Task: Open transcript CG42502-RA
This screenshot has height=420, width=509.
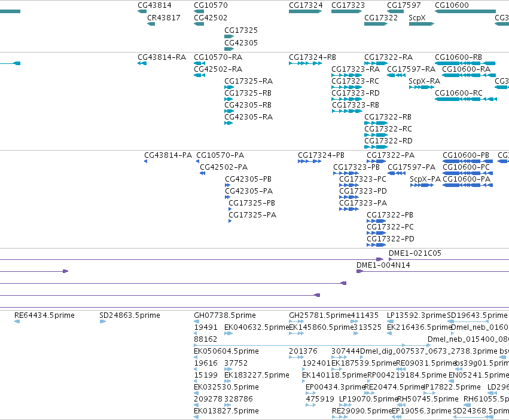Action: [x=218, y=69]
